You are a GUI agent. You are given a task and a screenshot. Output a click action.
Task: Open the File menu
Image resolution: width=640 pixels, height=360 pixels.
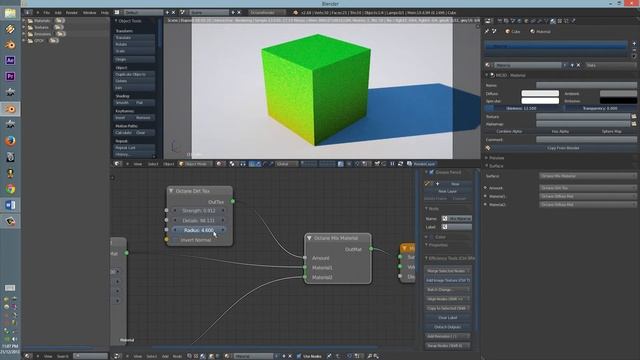47,13
